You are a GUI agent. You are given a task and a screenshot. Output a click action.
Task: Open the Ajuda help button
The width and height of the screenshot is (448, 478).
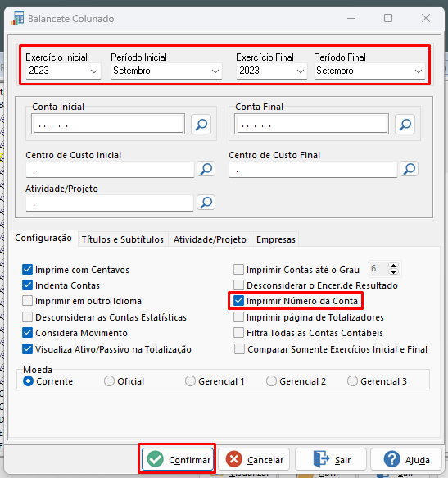pos(406,459)
